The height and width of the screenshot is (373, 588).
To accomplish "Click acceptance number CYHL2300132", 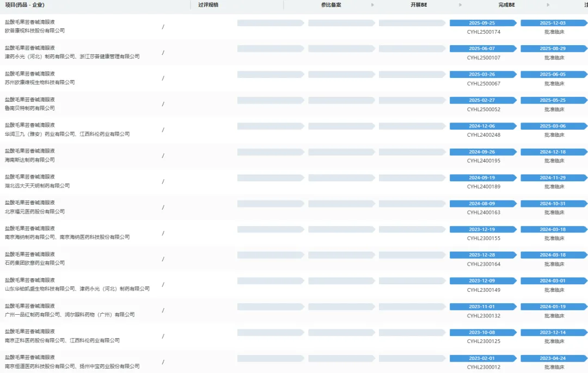I will pyautogui.click(x=483, y=316).
